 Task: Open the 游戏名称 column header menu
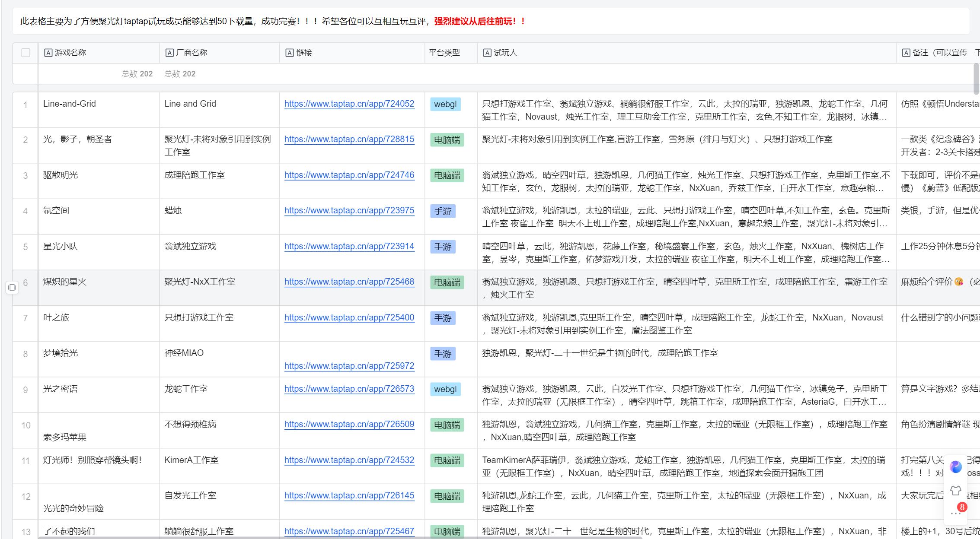pos(99,53)
